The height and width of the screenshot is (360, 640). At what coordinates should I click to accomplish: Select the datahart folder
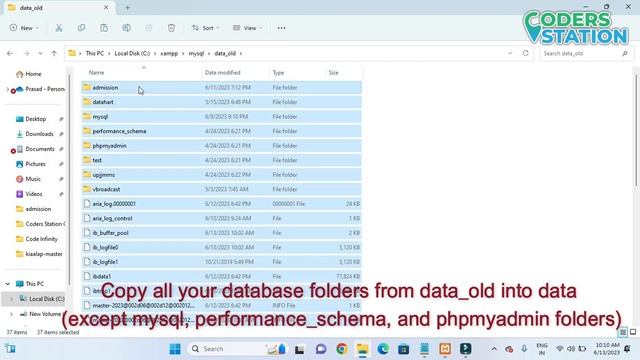(x=221, y=102)
